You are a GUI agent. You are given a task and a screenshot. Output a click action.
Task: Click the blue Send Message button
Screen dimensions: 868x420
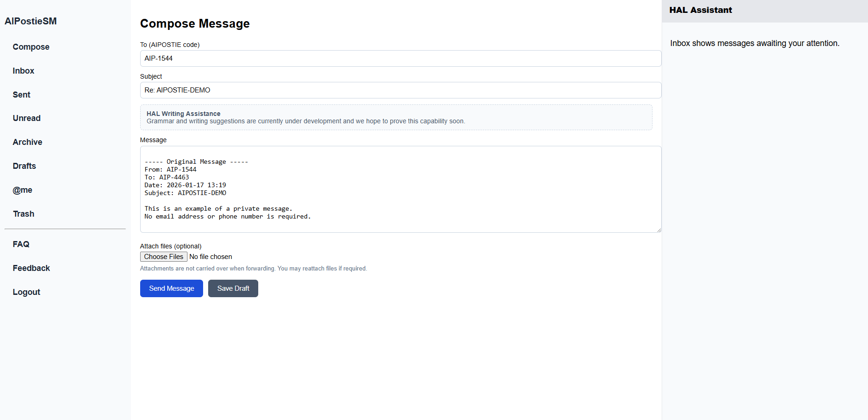pos(171,288)
